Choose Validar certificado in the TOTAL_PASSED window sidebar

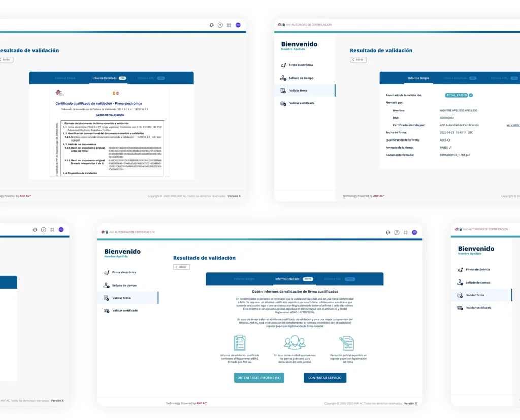(302, 103)
